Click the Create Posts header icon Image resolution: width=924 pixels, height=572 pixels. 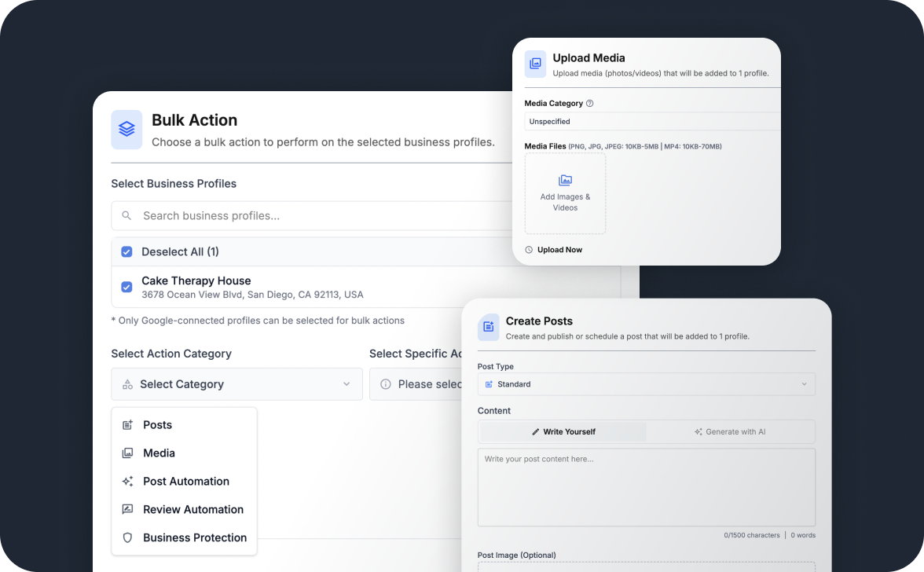coord(489,327)
